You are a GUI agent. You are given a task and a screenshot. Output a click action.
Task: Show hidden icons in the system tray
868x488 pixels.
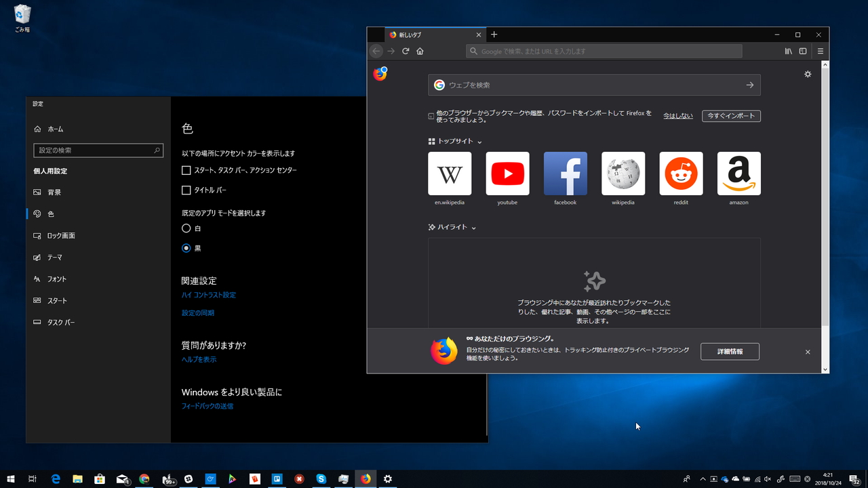point(703,479)
